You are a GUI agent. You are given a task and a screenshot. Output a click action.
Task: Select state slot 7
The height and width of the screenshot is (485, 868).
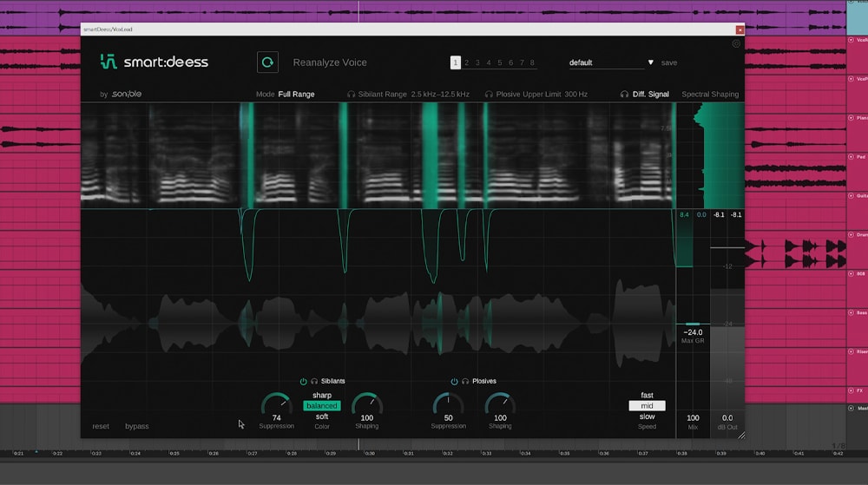[522, 62]
